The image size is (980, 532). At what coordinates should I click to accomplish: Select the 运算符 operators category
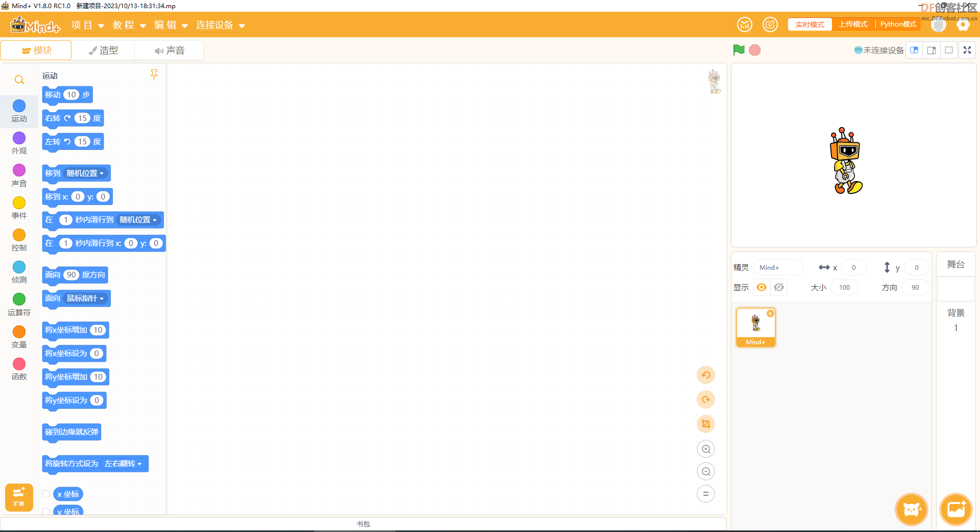tap(19, 305)
